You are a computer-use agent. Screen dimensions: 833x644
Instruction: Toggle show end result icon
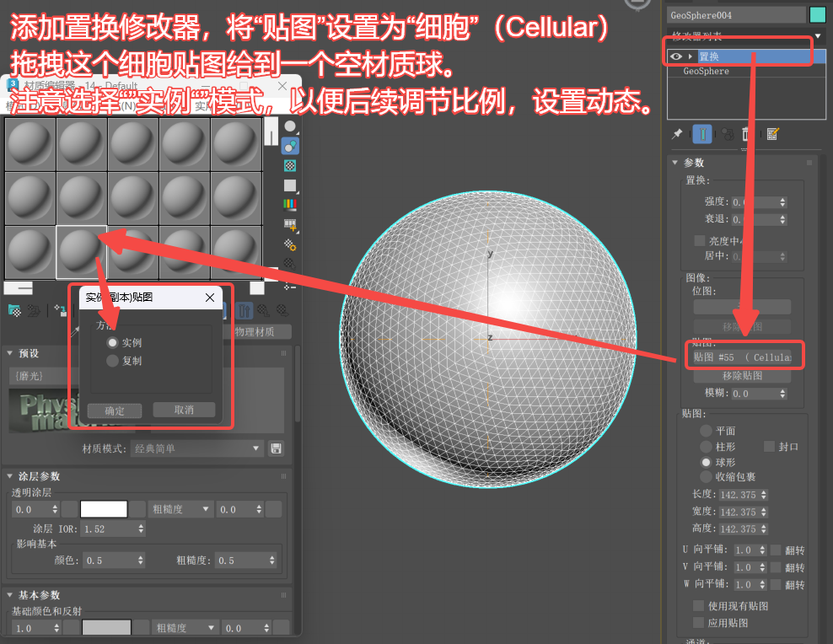[x=702, y=134]
